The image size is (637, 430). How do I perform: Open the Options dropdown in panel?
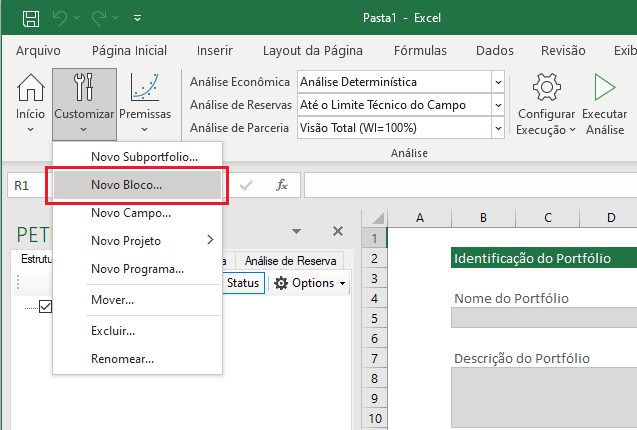coord(309,283)
